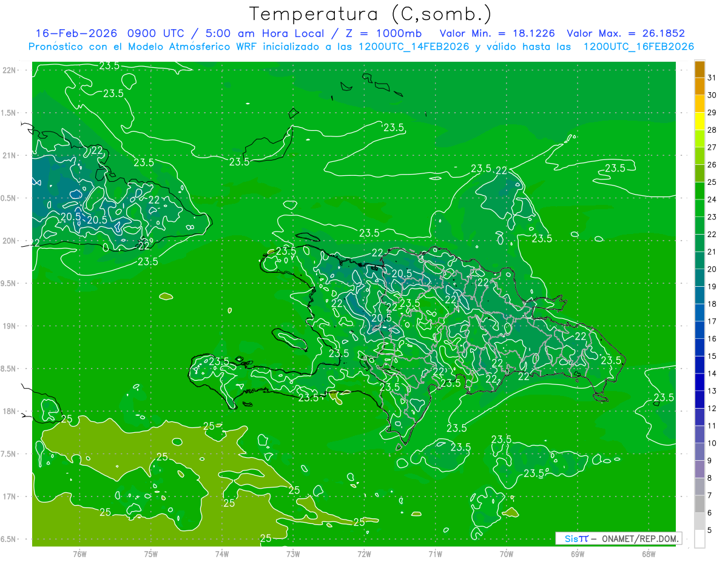Click the "1200UTC_14FEB2026" initialization time
This screenshot has height=562, width=728.
click(414, 47)
